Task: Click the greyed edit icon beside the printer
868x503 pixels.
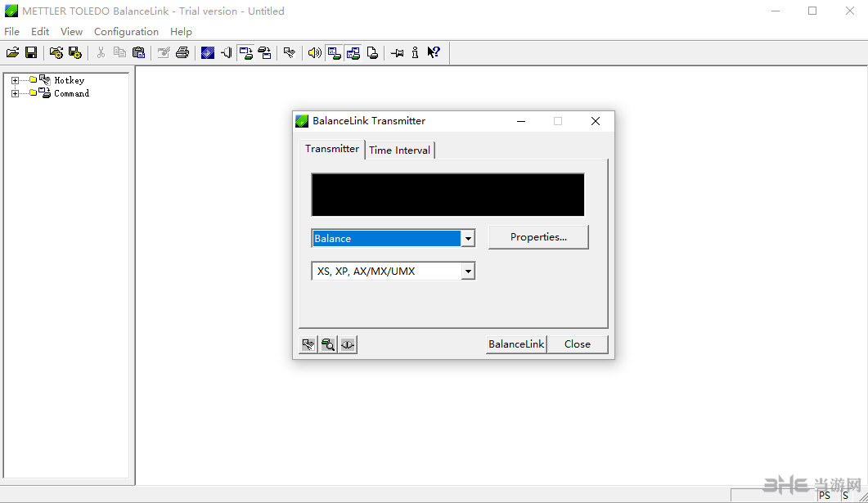Action: pos(164,52)
